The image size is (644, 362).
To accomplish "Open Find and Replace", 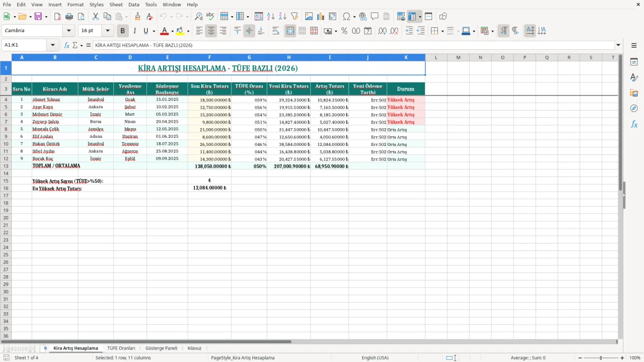I will pyautogui.click(x=199, y=17).
